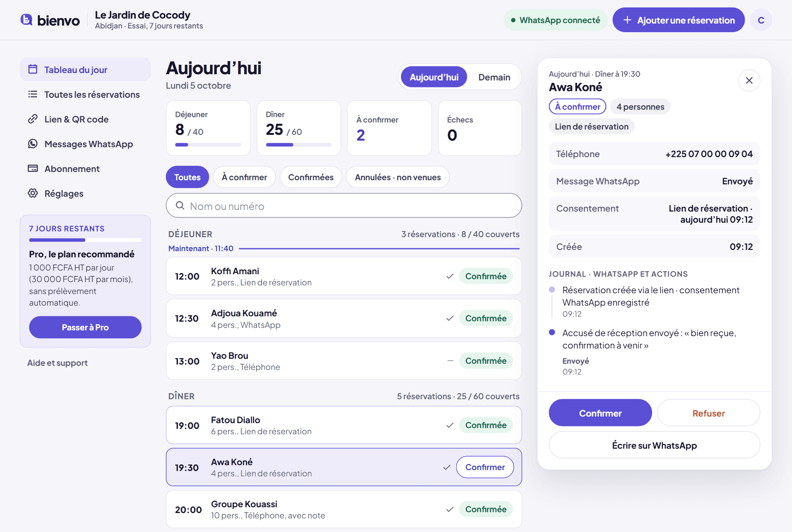Click the Passer à Pro button
Image resolution: width=792 pixels, height=532 pixels.
[x=85, y=327]
